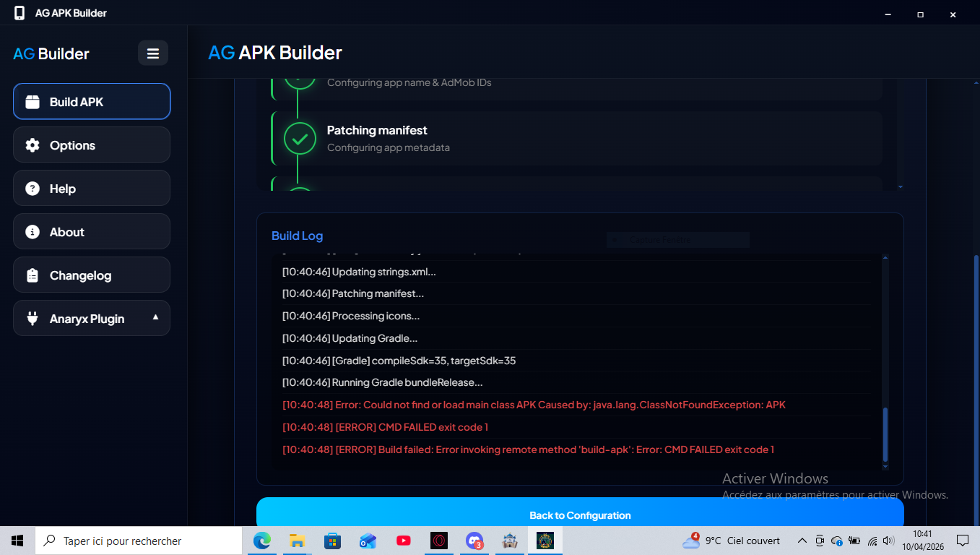Show the About page
This screenshot has width=980, height=555.
pyautogui.click(x=92, y=232)
